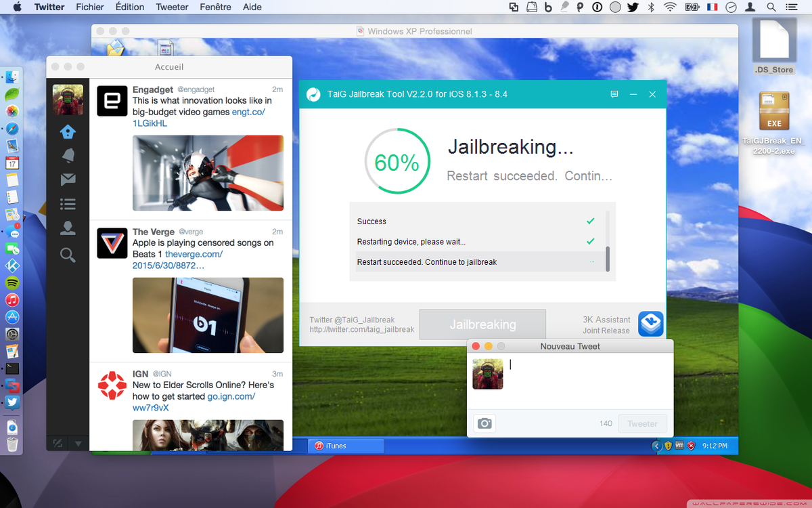Select the .DS_Store desktop file

pos(773,45)
